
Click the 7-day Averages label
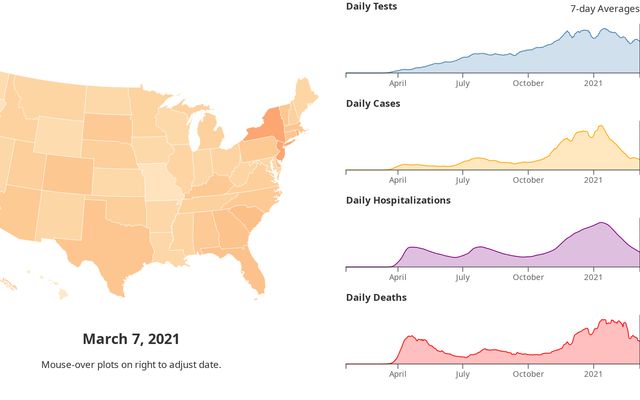(604, 9)
